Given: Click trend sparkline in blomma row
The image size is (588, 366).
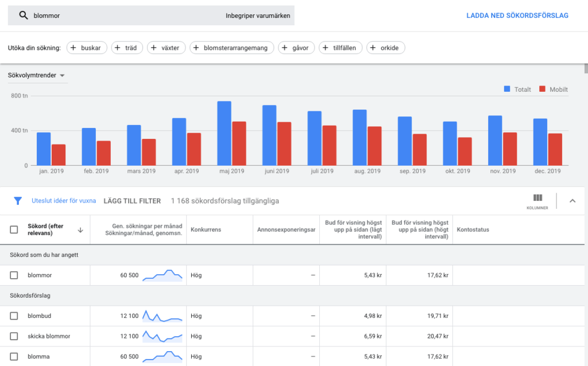Looking at the screenshot, I should 163,357.
